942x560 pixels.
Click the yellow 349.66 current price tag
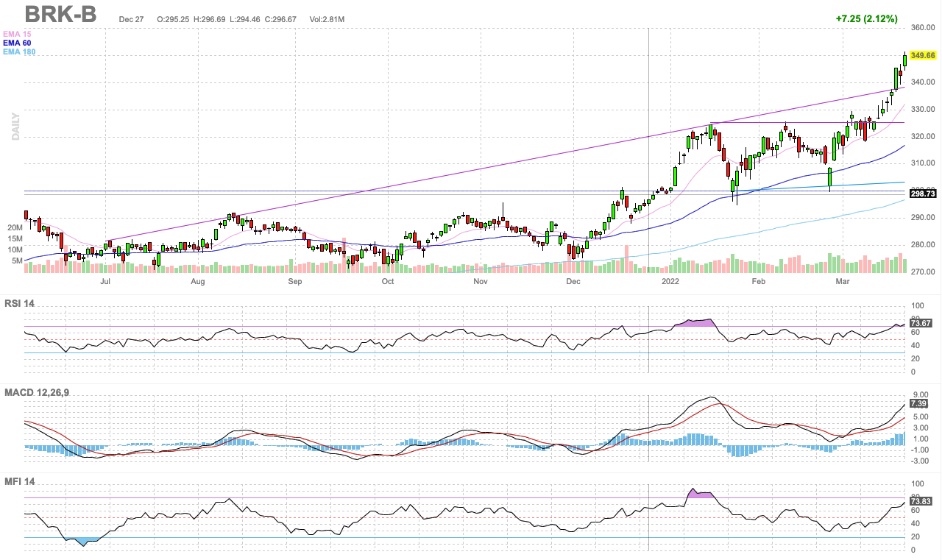pos(922,55)
